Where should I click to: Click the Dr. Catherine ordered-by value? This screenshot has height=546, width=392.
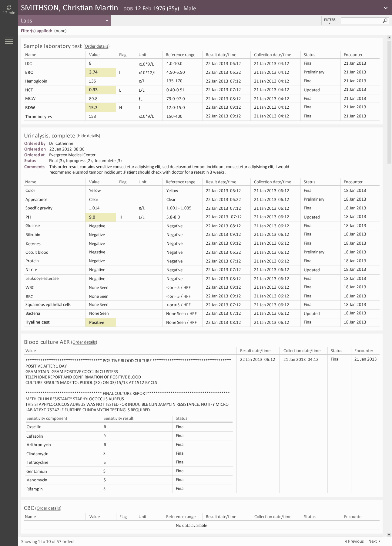click(61, 143)
